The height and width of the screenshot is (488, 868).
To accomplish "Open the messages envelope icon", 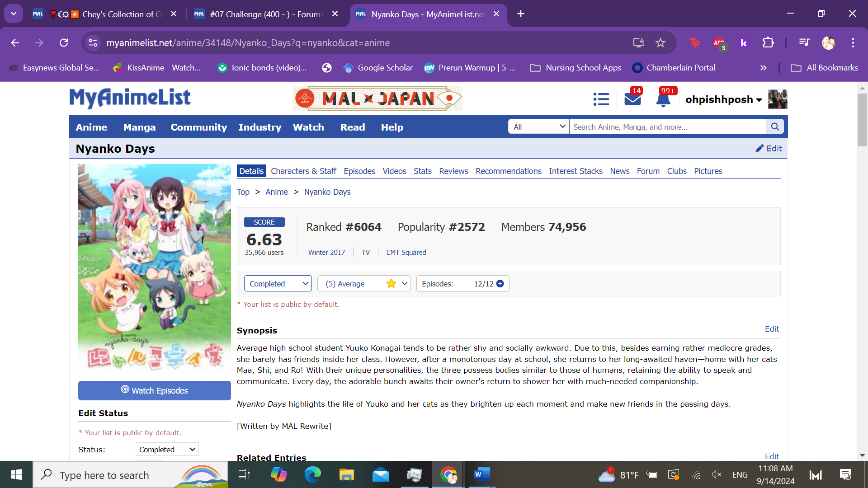I will pyautogui.click(x=632, y=99).
